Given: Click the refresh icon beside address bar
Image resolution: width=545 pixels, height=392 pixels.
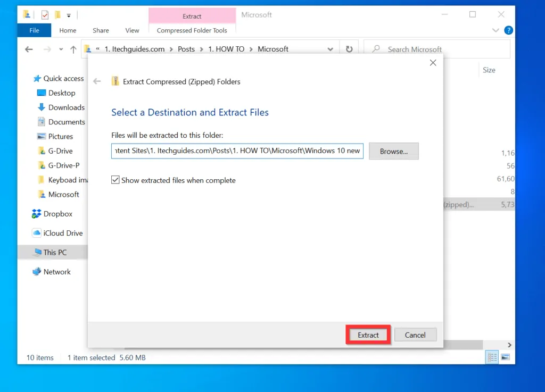Looking at the screenshot, I should click(349, 49).
